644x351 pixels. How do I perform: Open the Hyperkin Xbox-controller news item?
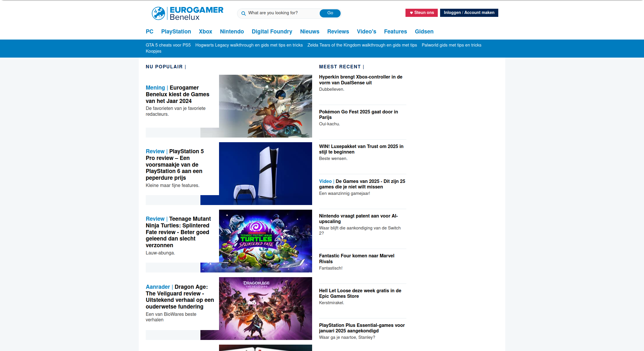click(x=361, y=80)
